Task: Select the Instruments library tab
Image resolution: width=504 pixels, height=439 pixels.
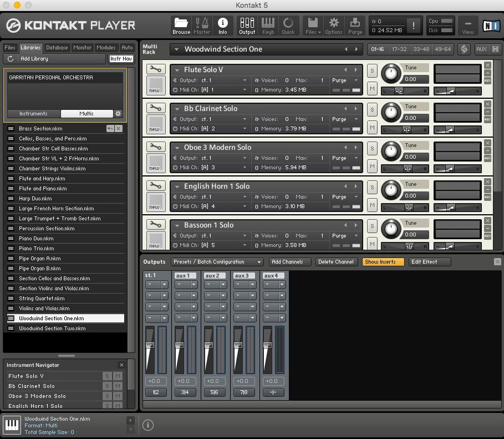Action: click(33, 114)
